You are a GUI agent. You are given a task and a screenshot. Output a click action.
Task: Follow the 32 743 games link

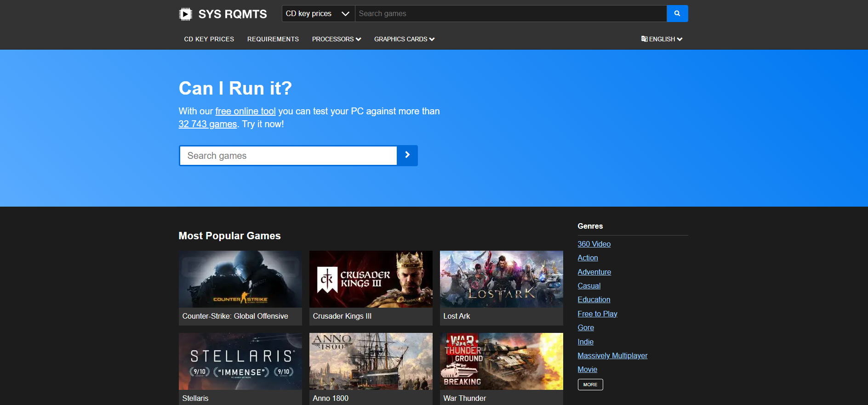tap(208, 124)
